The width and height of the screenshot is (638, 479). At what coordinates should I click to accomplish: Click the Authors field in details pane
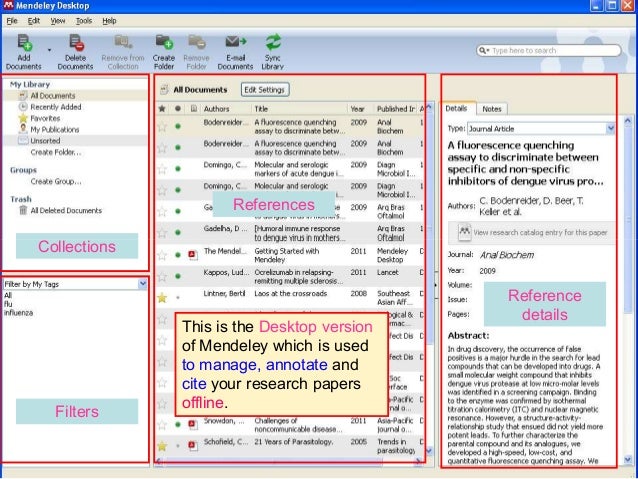coord(531,206)
